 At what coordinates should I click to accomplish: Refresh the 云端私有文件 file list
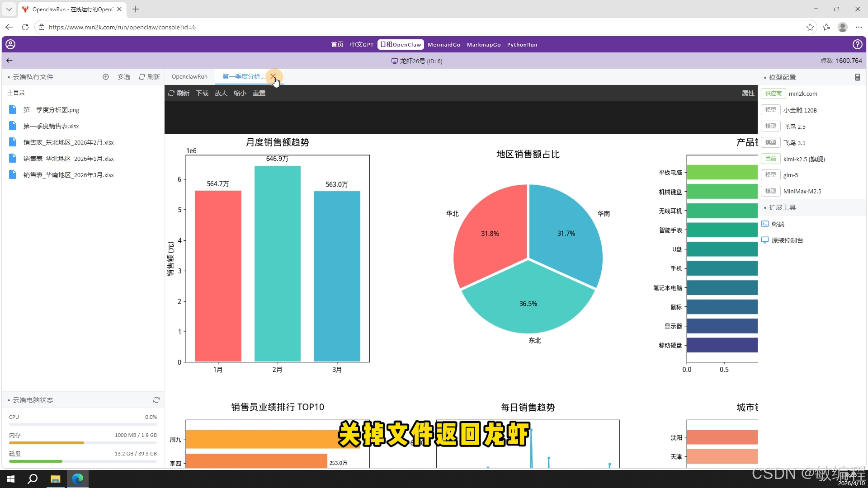[149, 77]
